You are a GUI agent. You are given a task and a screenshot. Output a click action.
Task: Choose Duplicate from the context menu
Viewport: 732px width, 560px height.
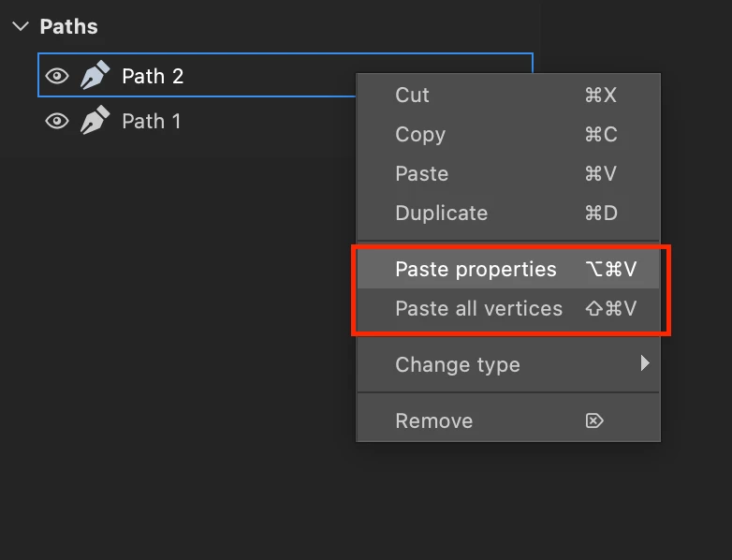tap(508, 213)
